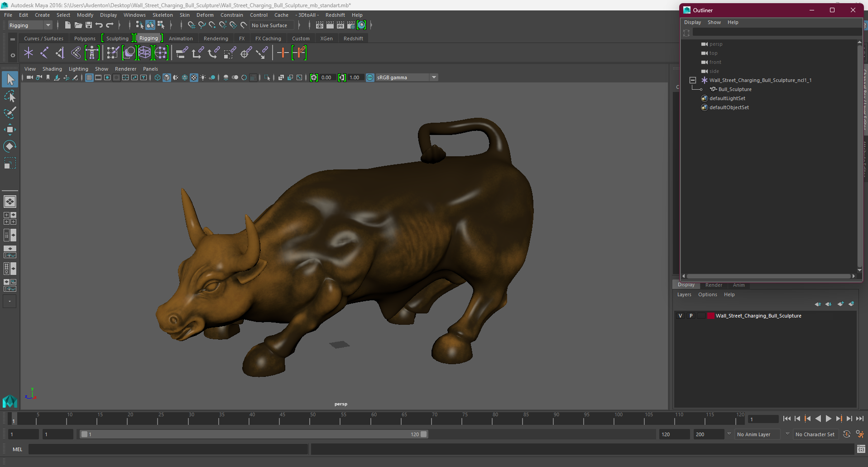The height and width of the screenshot is (467, 868).
Task: Play the animation forwards
Action: point(828,419)
